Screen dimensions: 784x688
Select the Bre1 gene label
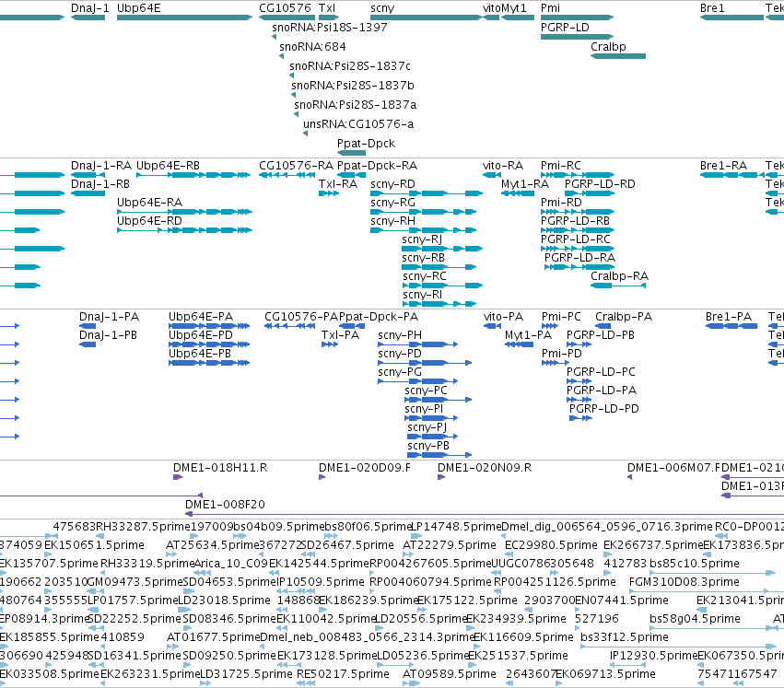(x=712, y=8)
